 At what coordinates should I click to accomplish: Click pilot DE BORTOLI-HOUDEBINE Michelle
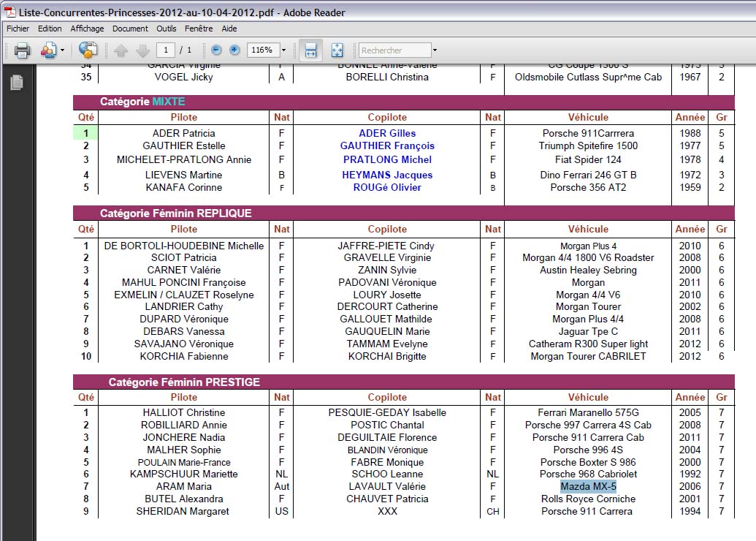(183, 246)
